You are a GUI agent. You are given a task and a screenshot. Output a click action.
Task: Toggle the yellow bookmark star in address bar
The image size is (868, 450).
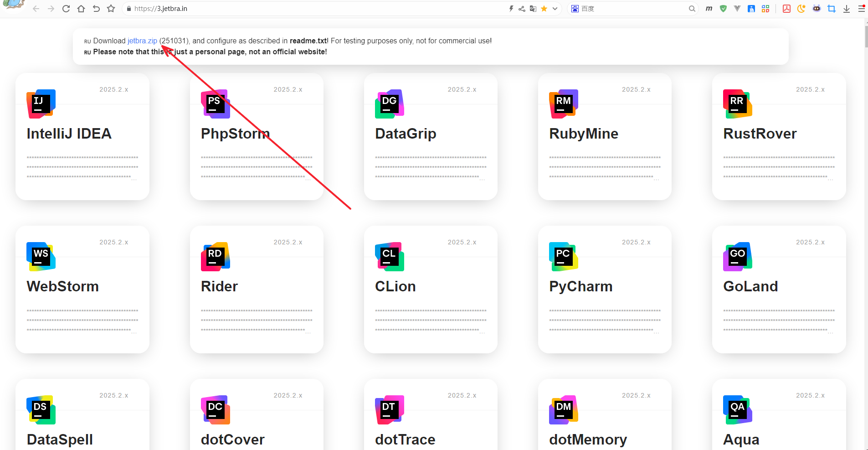[544, 9]
